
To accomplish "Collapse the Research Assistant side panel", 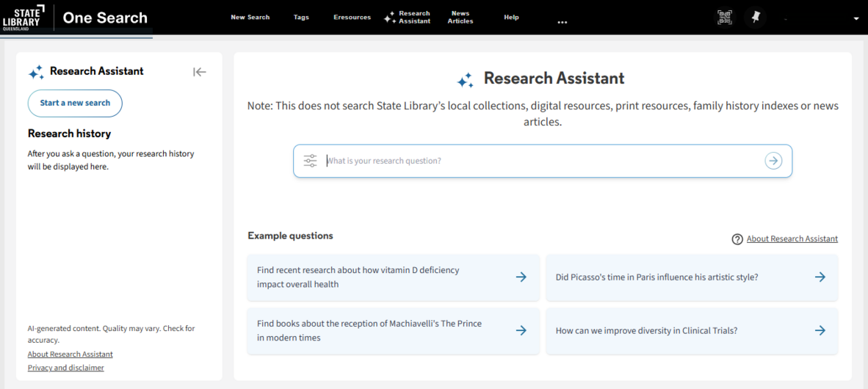I will (x=199, y=71).
